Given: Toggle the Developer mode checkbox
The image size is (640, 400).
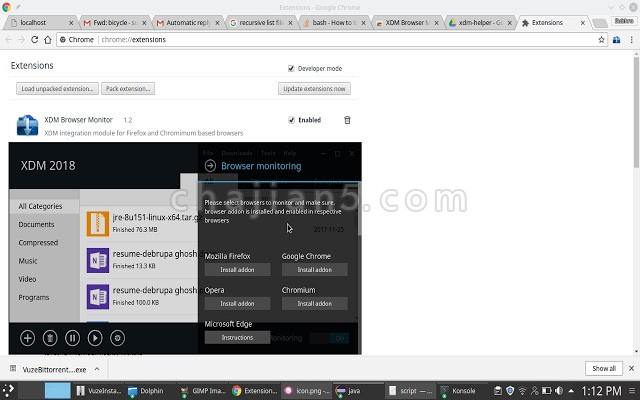Looking at the screenshot, I should click(291, 69).
